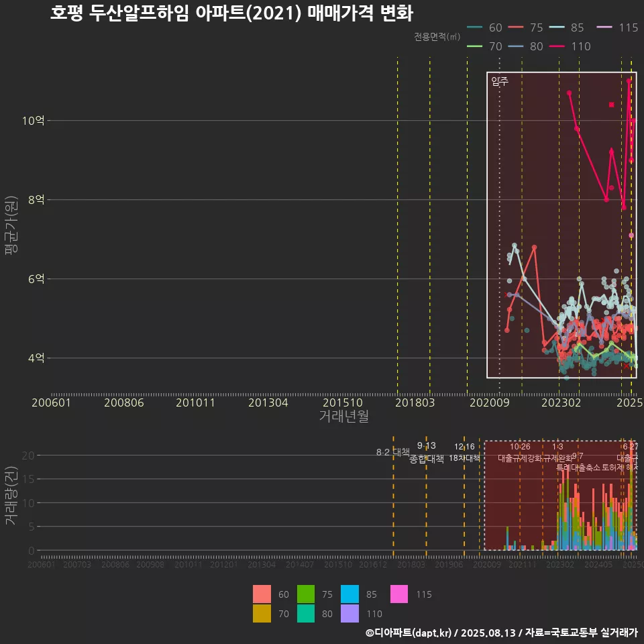The height and width of the screenshot is (644, 644).
Task: Click 201803 on the price chart x-axis
Action: [415, 402]
